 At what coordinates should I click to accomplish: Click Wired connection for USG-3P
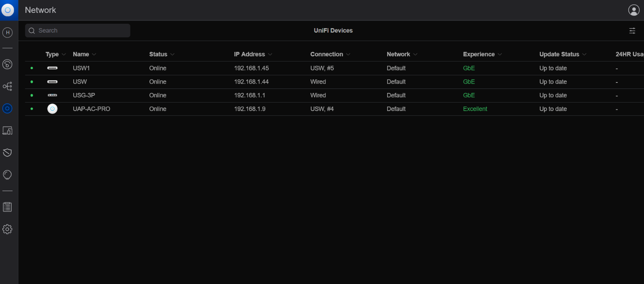pos(318,95)
